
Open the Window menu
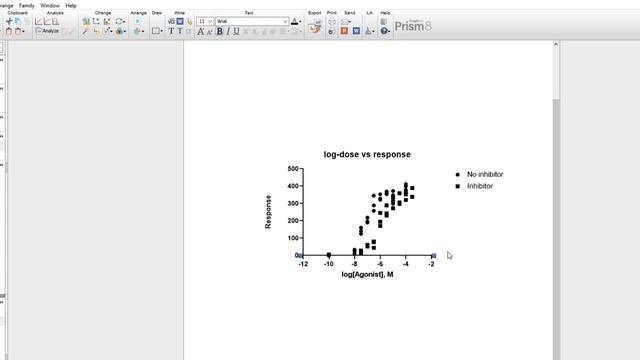[x=50, y=6]
